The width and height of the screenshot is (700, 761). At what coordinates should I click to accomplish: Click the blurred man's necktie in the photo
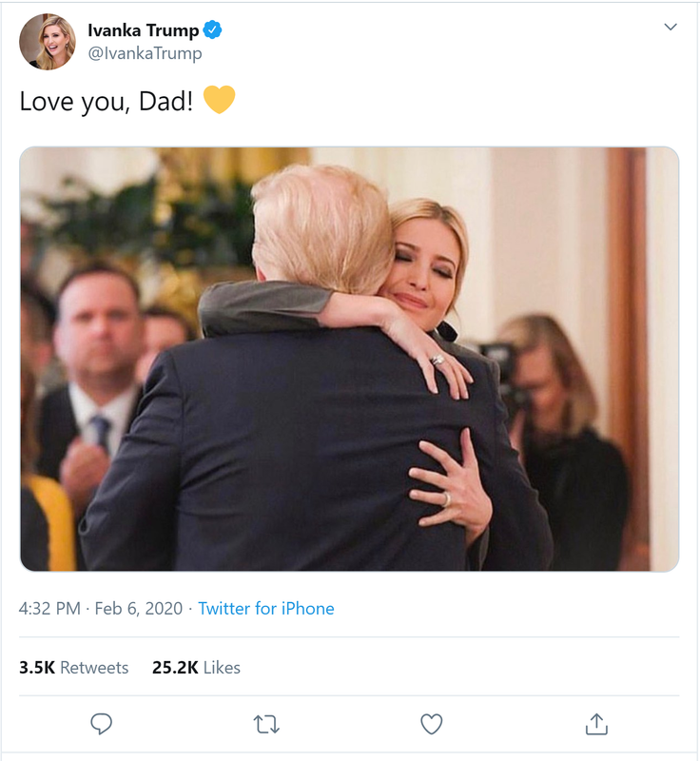(x=100, y=430)
